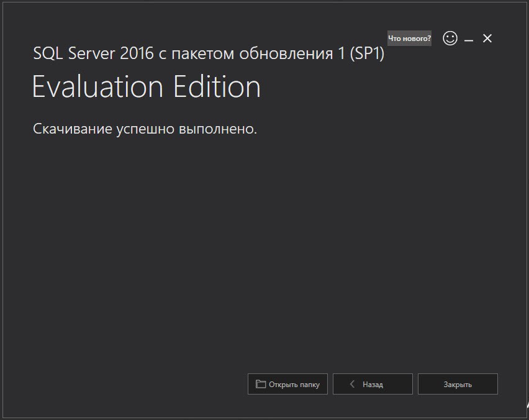529x420 pixels.
Task: Close the installer using the X icon
Action: (487, 39)
